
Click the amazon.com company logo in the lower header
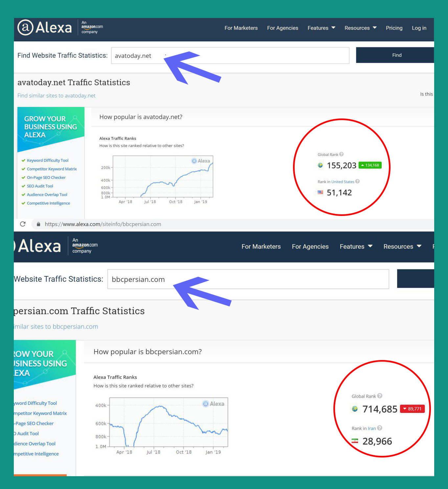coord(85,246)
